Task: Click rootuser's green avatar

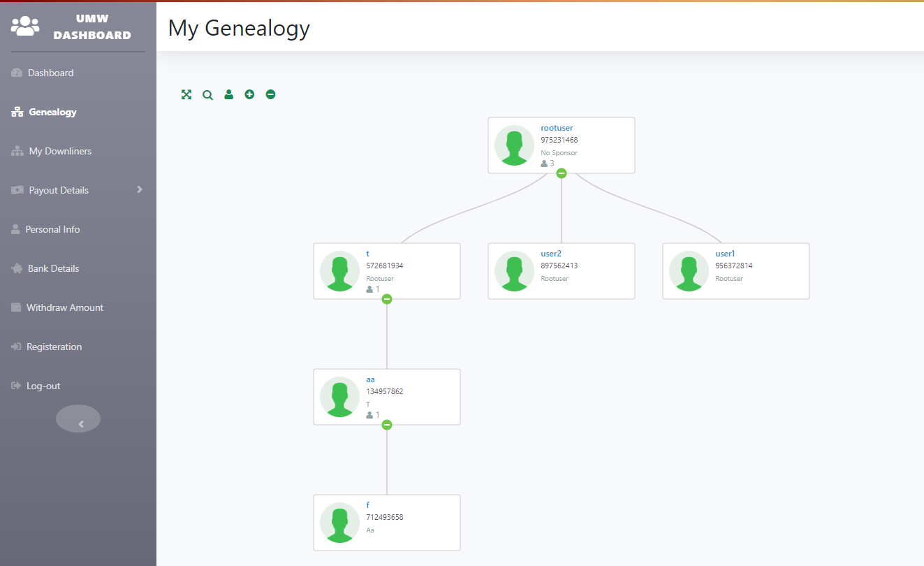Action: coord(515,145)
